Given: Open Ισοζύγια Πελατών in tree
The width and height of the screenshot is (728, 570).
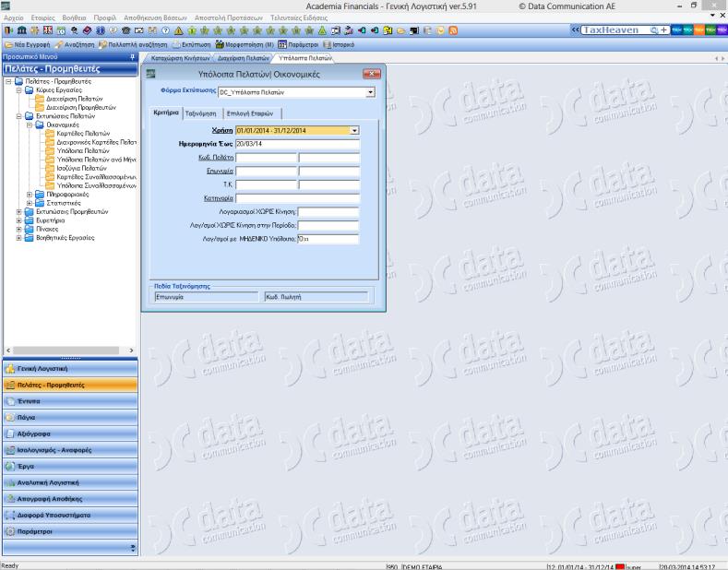Looking at the screenshot, I should coord(81,168).
